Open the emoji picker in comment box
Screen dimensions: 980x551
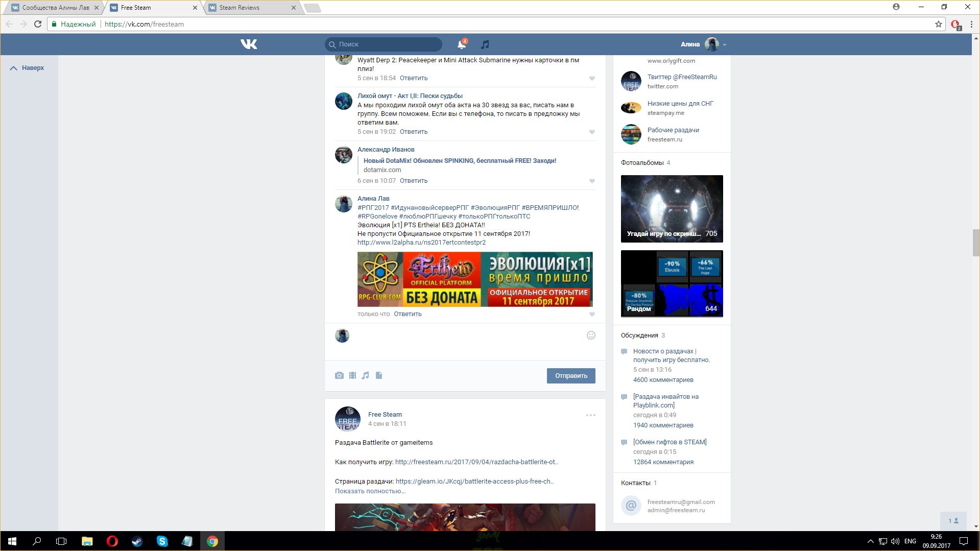click(591, 336)
